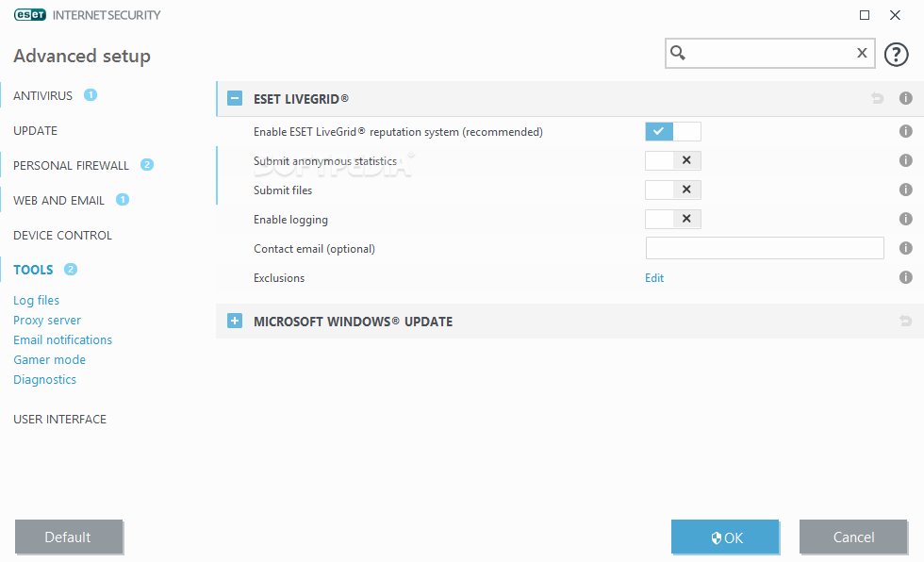Click revert arrow for Microsoft Windows Update
This screenshot has width=924, height=562.
click(x=906, y=321)
